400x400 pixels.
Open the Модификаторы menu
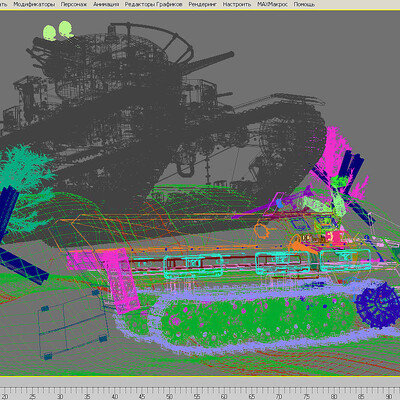(x=34, y=4)
